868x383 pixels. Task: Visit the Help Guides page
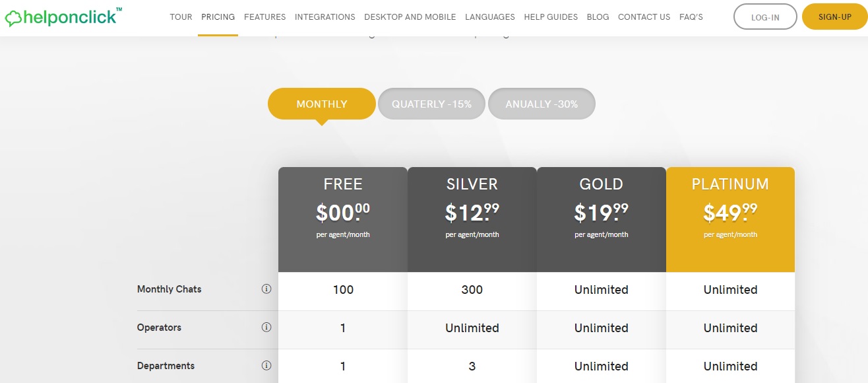551,17
